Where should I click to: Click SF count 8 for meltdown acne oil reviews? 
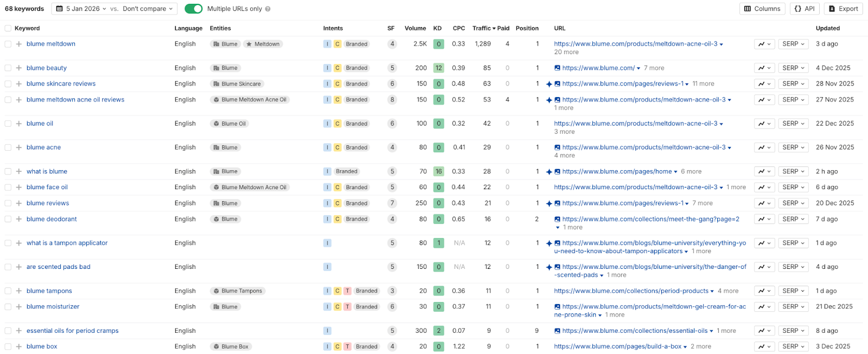[392, 100]
